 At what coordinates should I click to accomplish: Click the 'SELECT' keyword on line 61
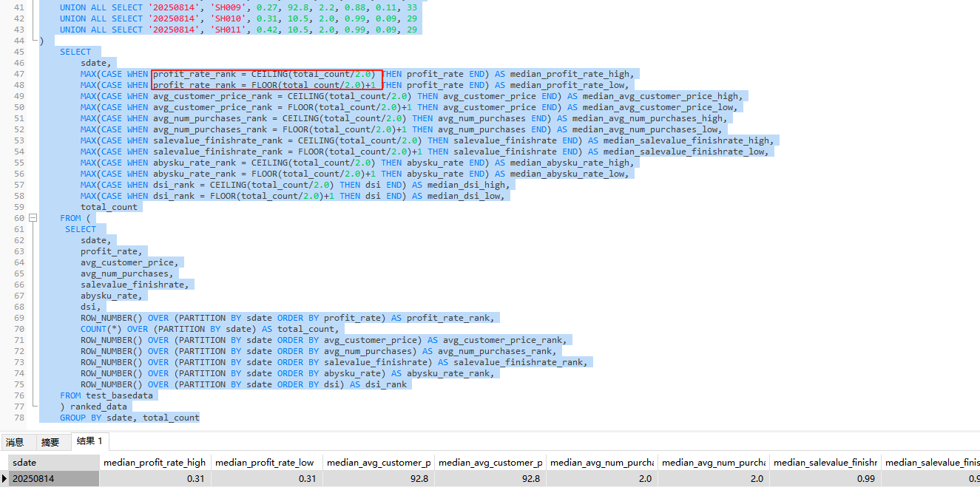81,229
